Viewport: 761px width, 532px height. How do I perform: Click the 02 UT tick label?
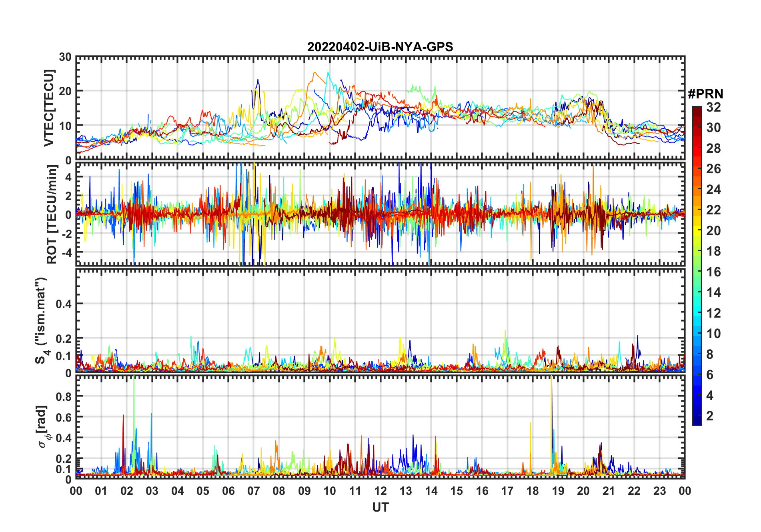pyautogui.click(x=127, y=491)
